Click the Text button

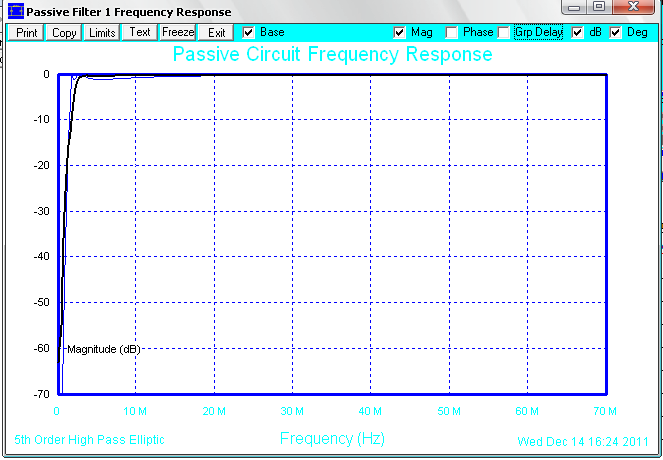click(140, 33)
